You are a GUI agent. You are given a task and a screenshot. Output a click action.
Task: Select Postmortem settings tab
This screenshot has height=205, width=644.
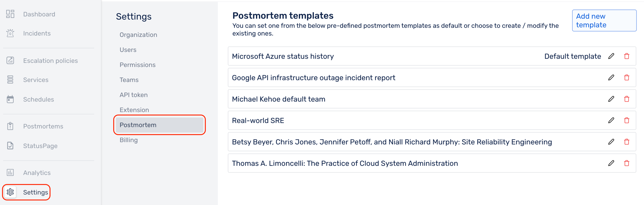point(160,125)
